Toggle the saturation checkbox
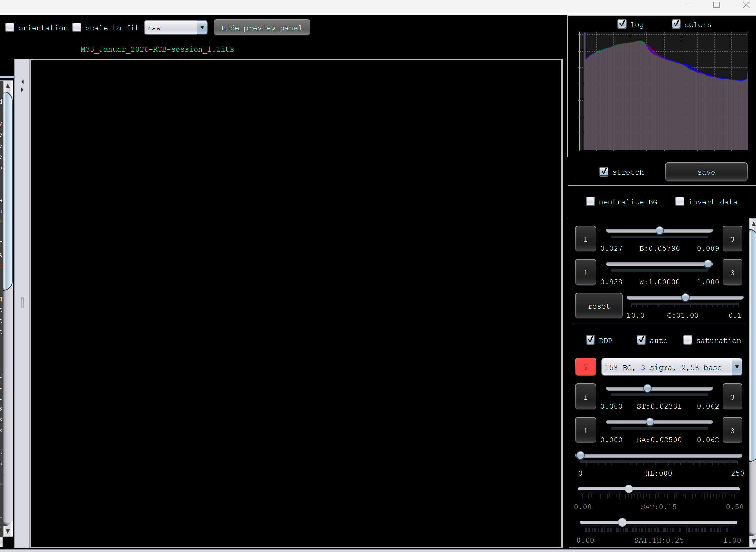This screenshot has width=756, height=552. [687, 340]
